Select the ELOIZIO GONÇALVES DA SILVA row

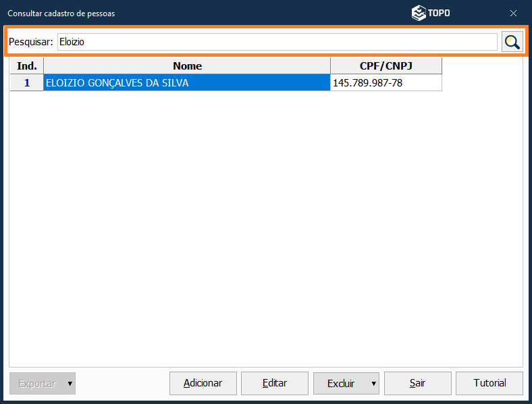click(187, 82)
